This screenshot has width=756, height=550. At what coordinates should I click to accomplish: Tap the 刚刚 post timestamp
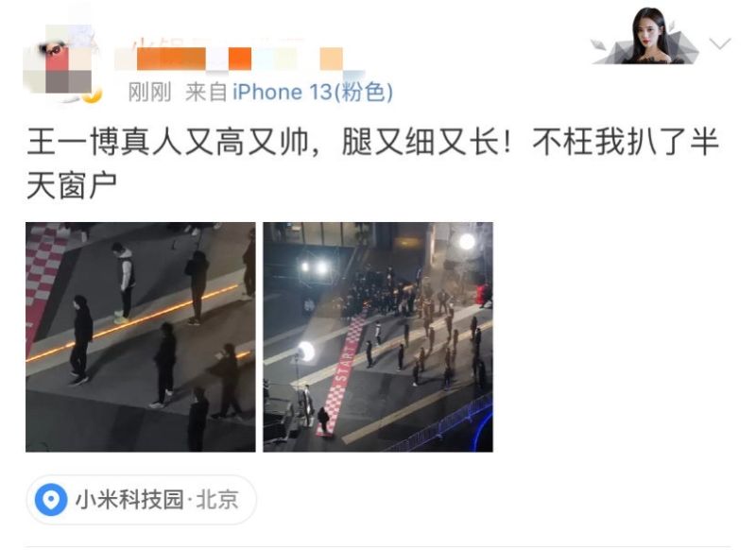pos(149,92)
